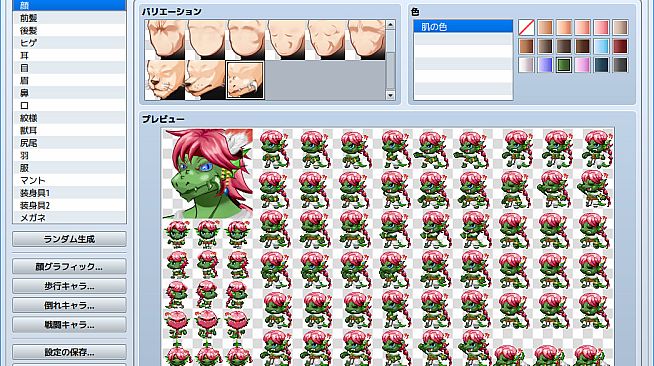Click the 設定の保存... button

click(69, 352)
